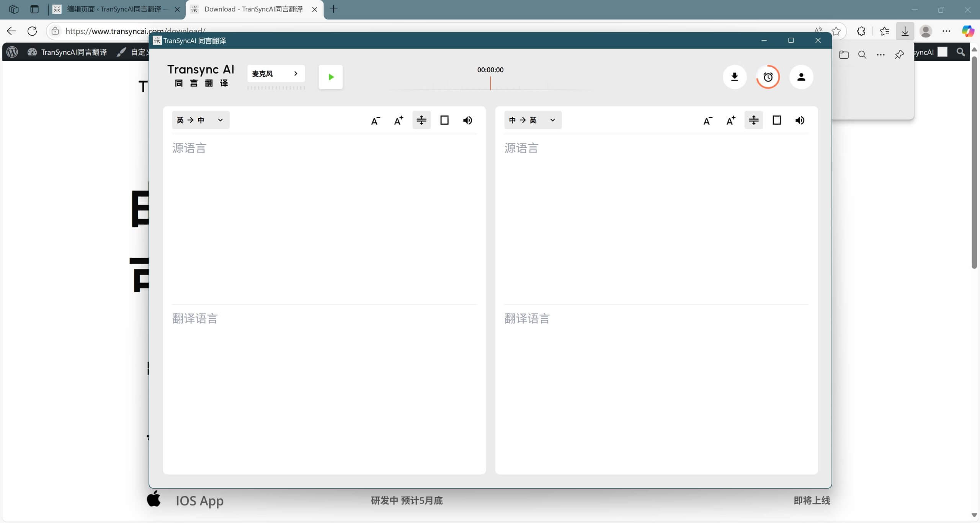
Task: Click the download icon in TranSyncAI header
Action: click(x=734, y=77)
